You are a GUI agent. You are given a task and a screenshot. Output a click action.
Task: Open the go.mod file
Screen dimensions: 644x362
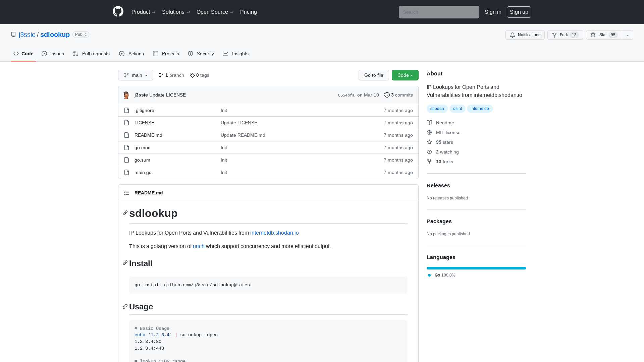pos(143,147)
